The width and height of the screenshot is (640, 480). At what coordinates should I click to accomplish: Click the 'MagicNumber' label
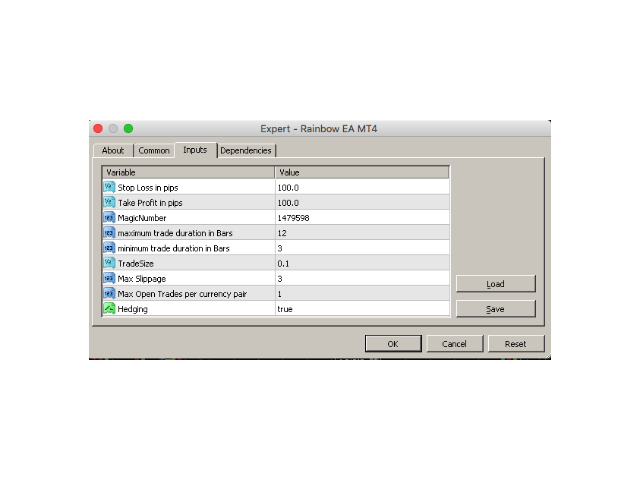[142, 218]
